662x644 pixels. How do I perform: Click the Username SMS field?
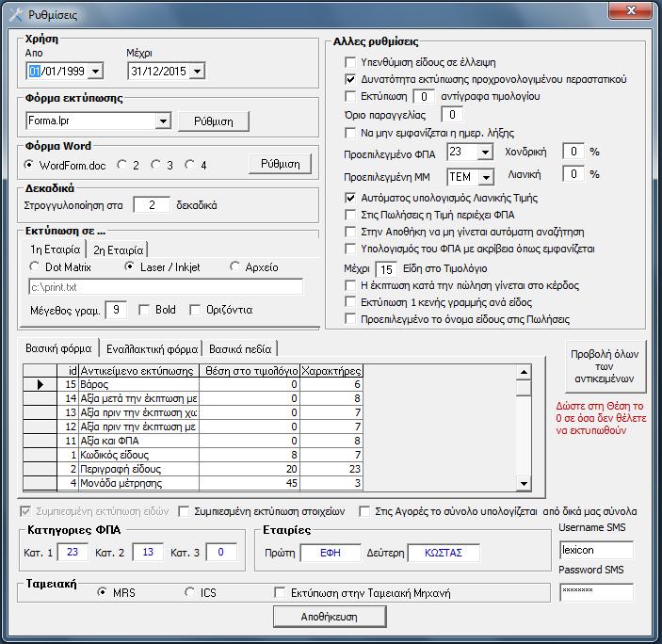point(596,550)
